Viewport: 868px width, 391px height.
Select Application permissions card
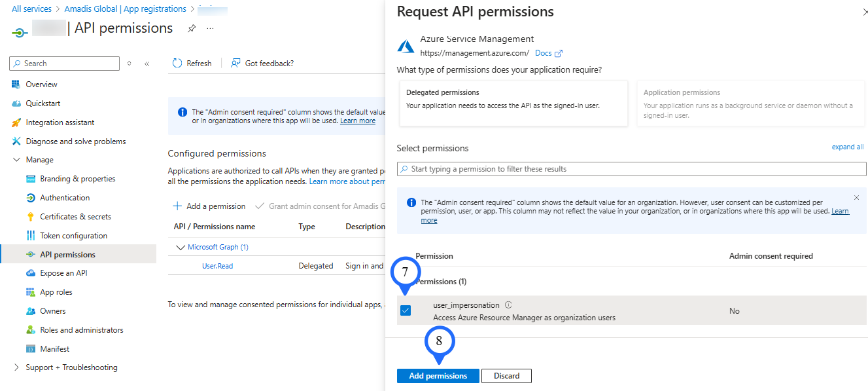[x=751, y=103]
